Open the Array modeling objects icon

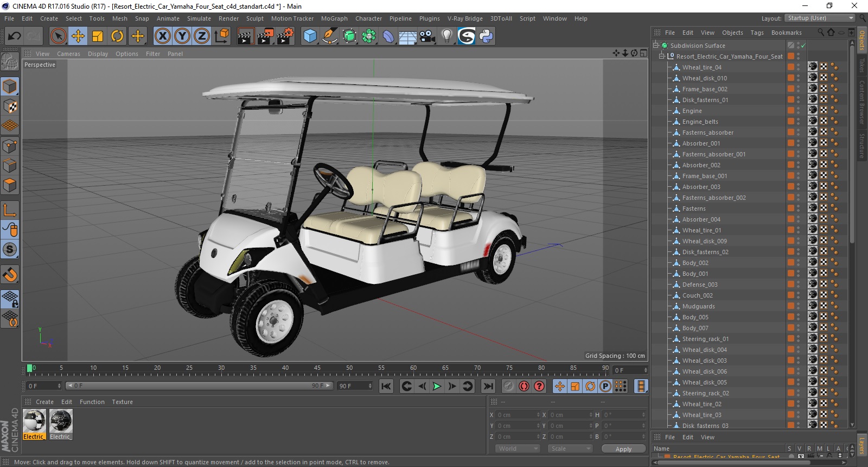[369, 36]
